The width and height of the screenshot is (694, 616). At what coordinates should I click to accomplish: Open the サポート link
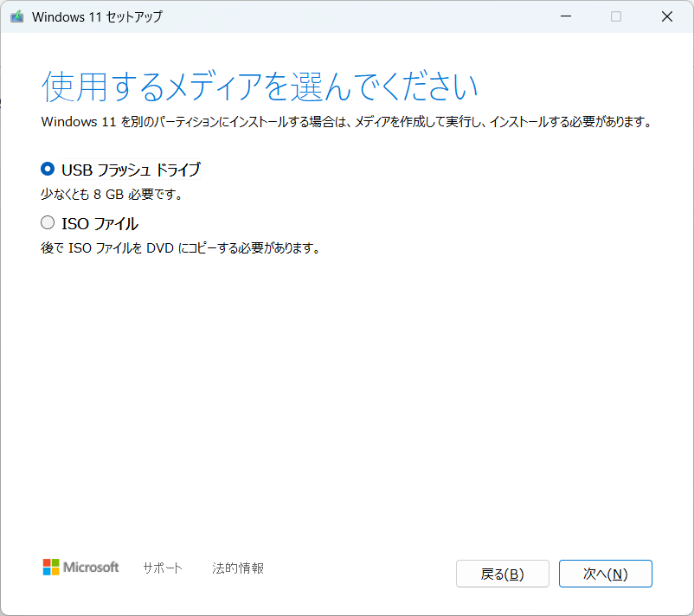163,568
